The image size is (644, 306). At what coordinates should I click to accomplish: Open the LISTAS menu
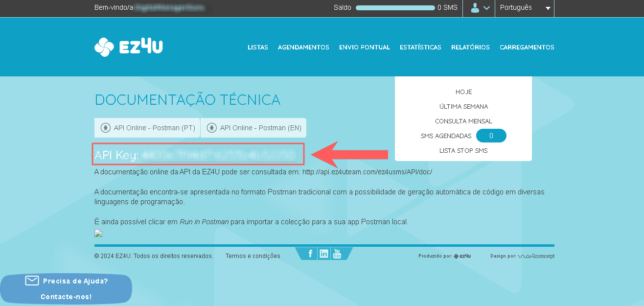(x=258, y=47)
